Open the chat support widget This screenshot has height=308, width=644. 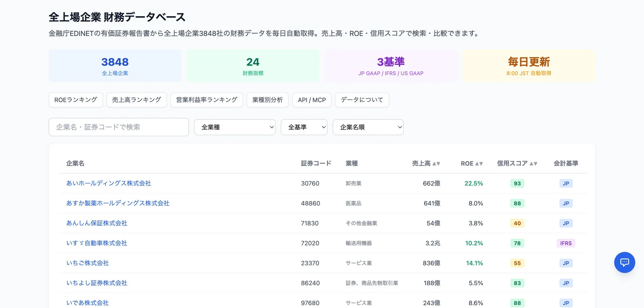pos(625,262)
